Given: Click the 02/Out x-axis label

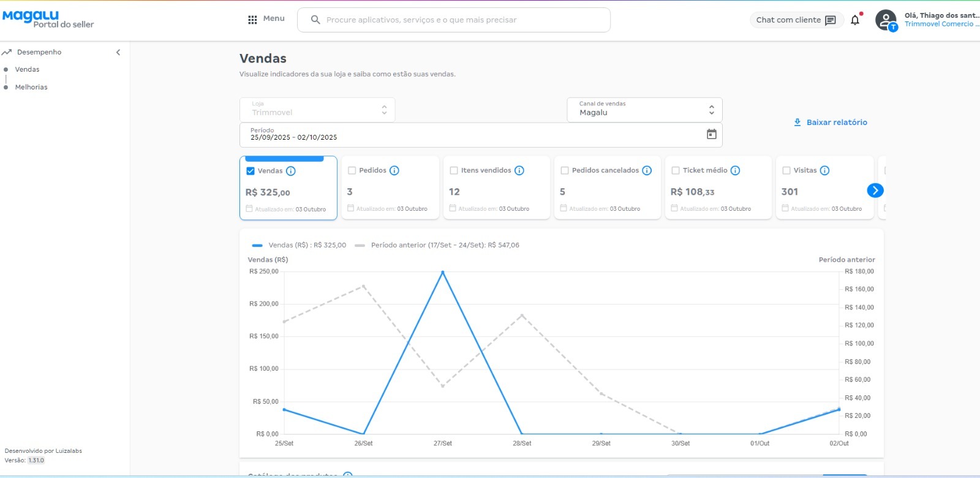Looking at the screenshot, I should tap(839, 443).
